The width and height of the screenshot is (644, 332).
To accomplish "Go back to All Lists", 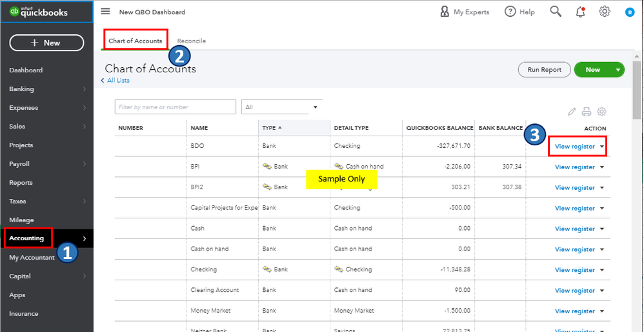I will coord(115,81).
